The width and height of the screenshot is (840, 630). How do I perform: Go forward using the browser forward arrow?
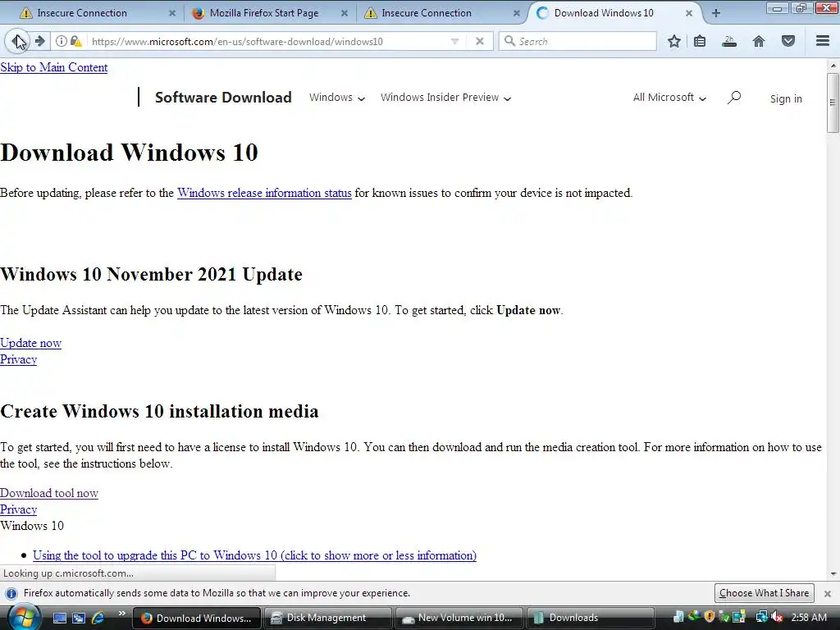[x=40, y=41]
